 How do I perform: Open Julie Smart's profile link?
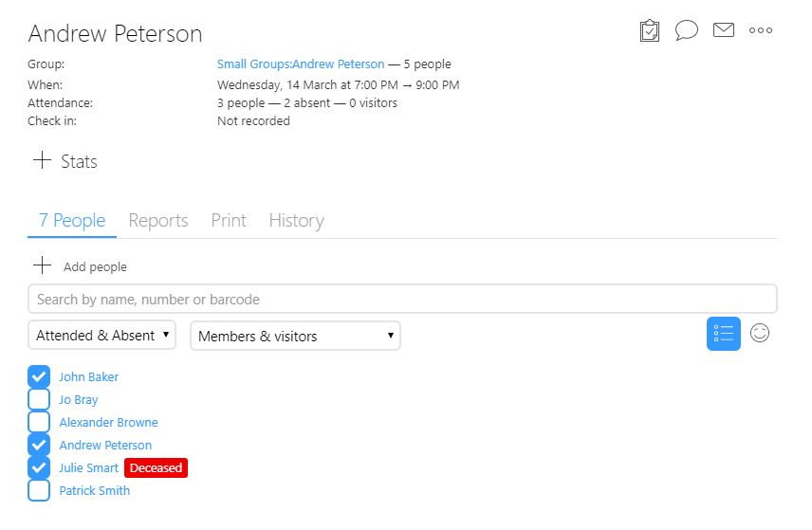point(89,468)
